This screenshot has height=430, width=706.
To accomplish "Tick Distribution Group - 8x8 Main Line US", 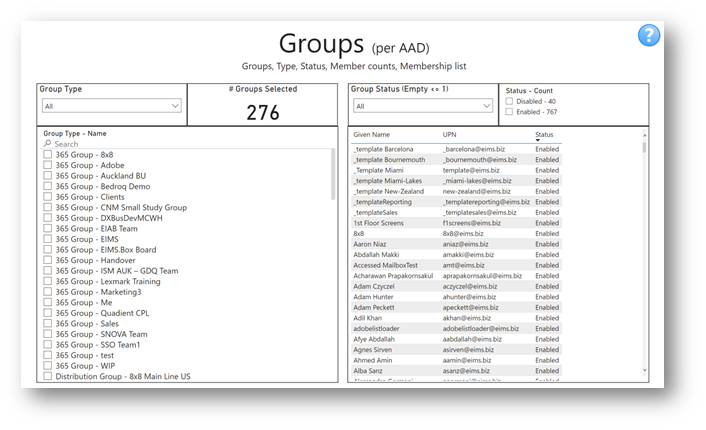I will click(47, 376).
